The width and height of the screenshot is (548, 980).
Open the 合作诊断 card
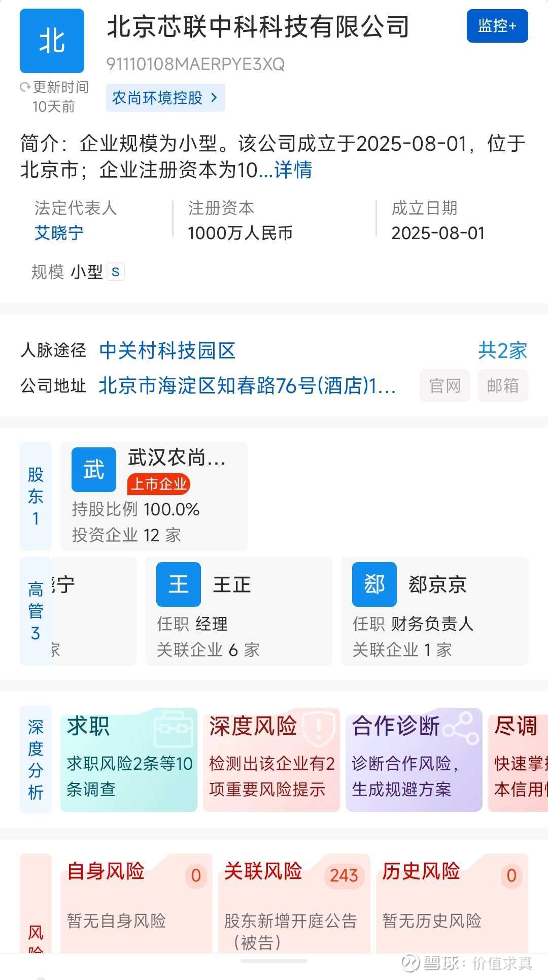(x=414, y=760)
